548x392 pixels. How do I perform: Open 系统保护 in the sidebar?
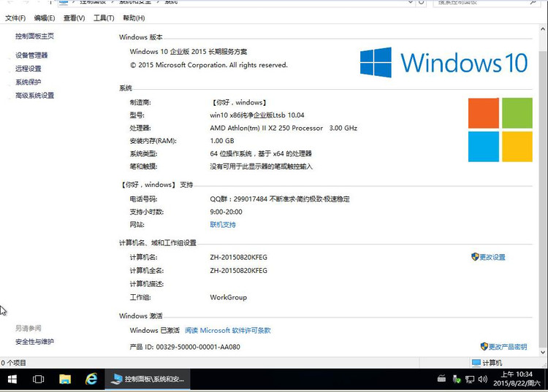pyautogui.click(x=28, y=82)
